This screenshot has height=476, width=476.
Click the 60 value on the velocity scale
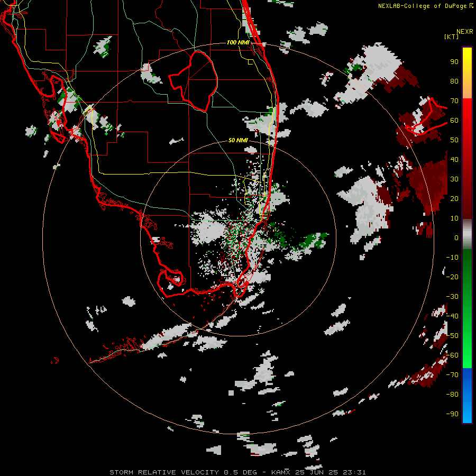point(454,120)
